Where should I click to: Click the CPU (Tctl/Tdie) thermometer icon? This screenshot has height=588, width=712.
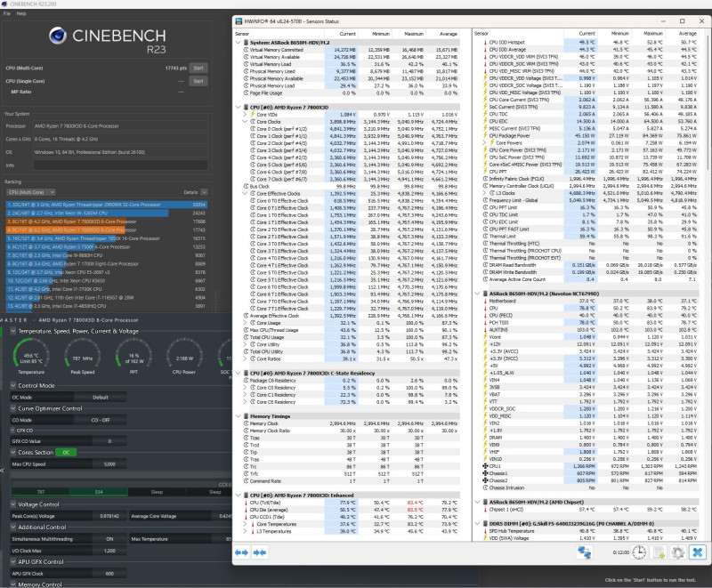point(247,503)
